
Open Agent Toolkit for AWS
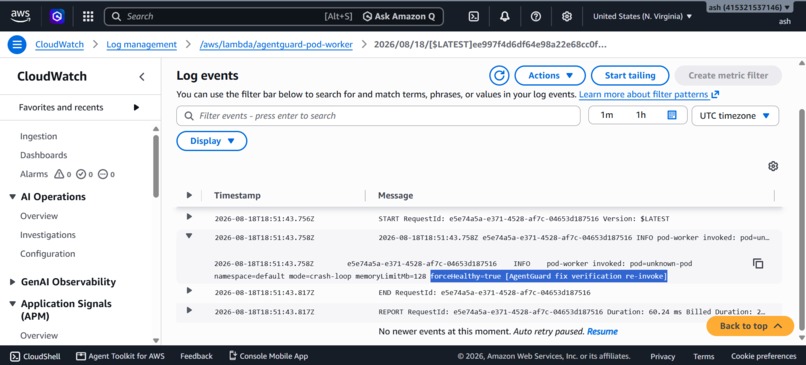tap(120, 356)
